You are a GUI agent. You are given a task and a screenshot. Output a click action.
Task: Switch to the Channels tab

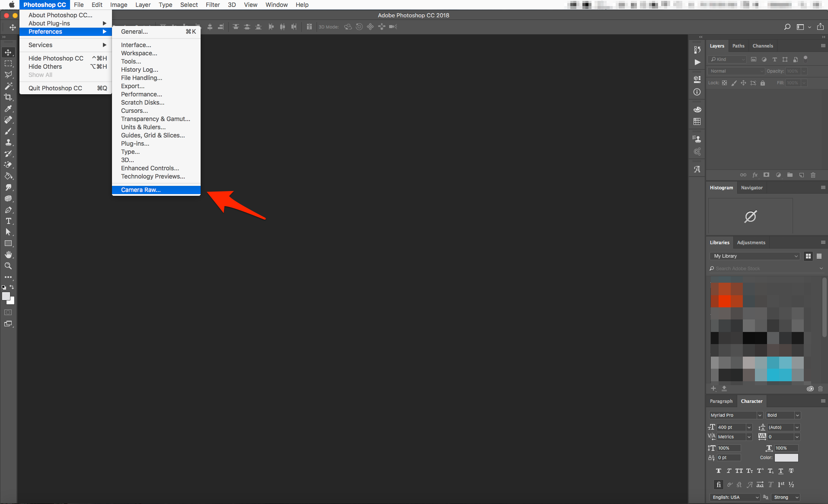(762, 46)
